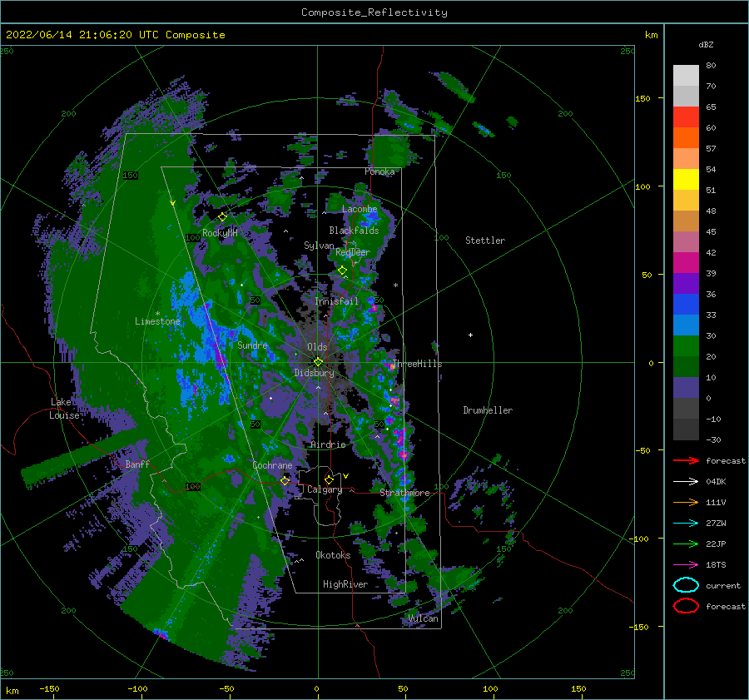
Task: Click the yellow radar-site diamond above Didsbury
Action: point(318,362)
